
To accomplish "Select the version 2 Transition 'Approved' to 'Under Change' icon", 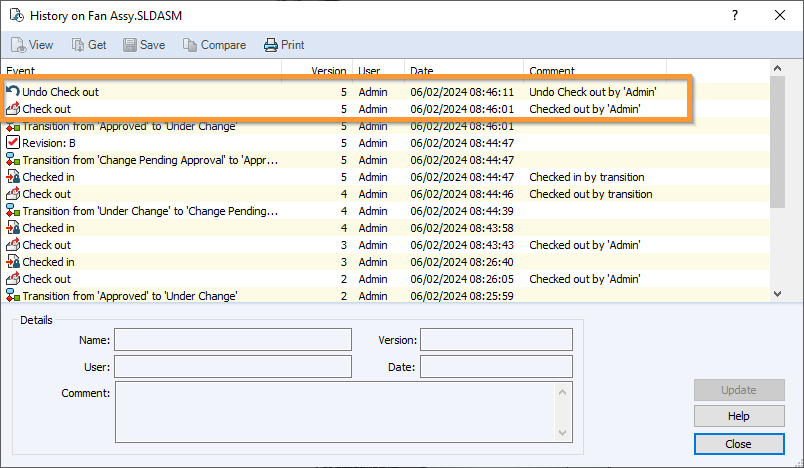I will click(x=13, y=296).
